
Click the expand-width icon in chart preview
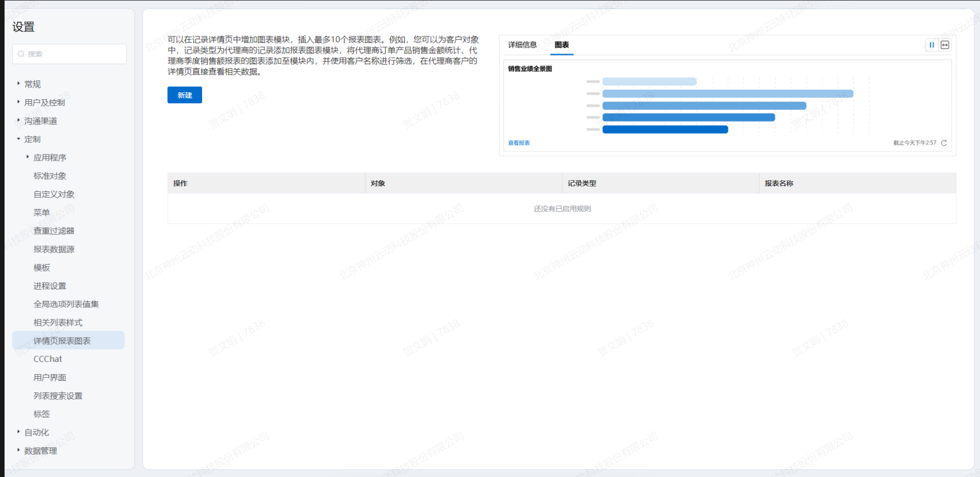945,45
